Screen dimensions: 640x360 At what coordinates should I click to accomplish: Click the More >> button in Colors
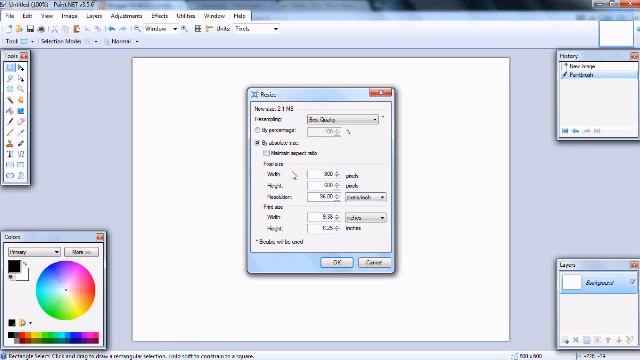(x=81, y=252)
